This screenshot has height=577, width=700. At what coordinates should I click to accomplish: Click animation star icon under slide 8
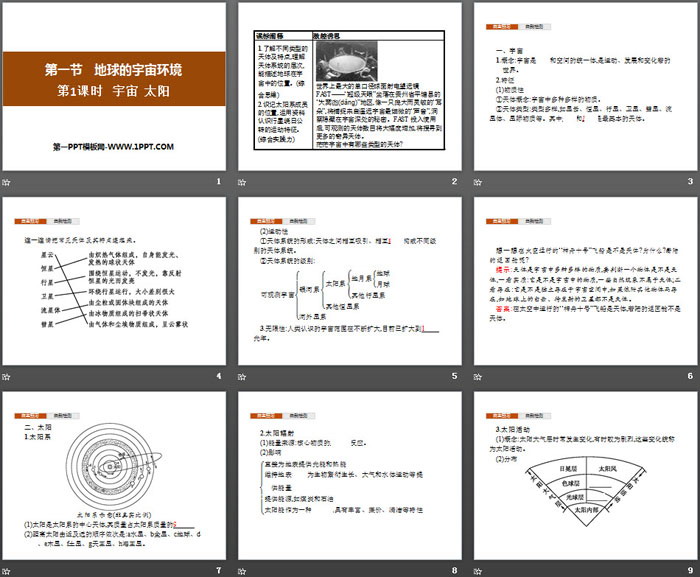[x=242, y=571]
